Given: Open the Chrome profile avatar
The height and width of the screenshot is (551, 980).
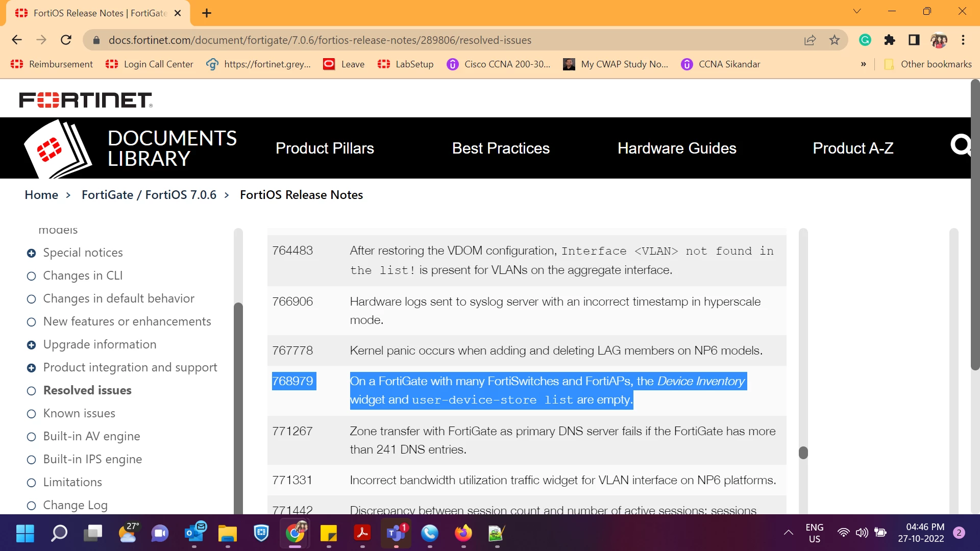Looking at the screenshot, I should tap(939, 40).
